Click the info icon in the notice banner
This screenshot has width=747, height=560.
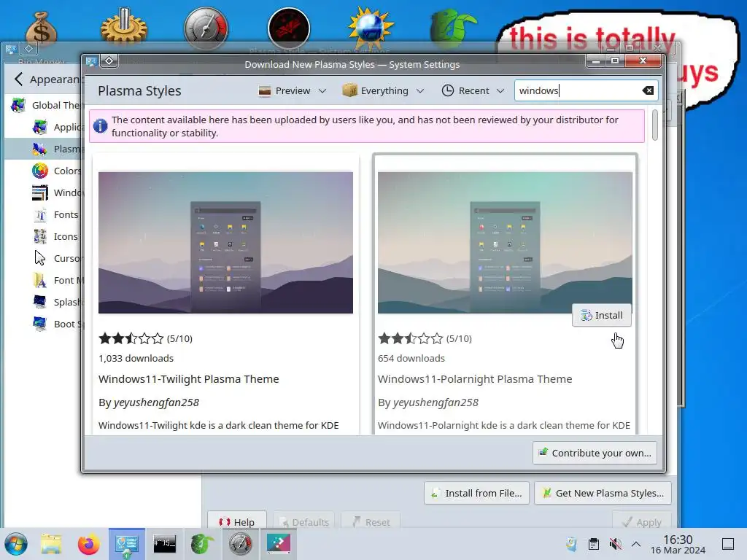[x=100, y=126]
